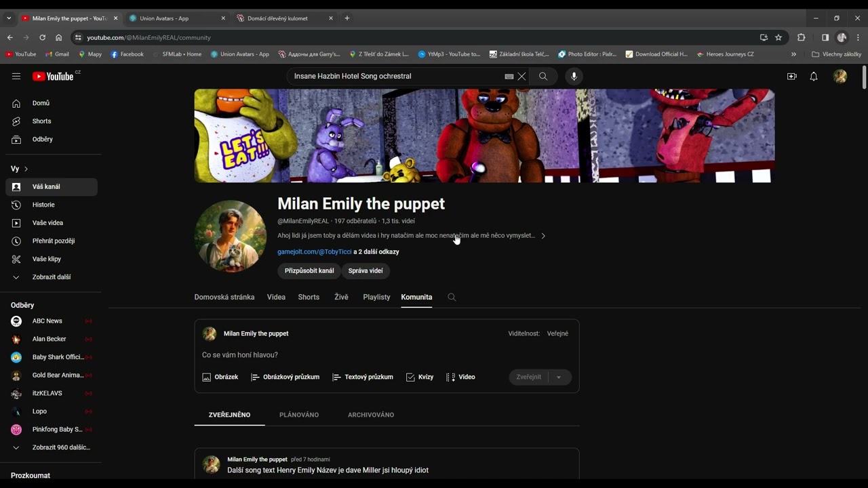
Task: Click the YouTube search input field
Action: (397, 77)
